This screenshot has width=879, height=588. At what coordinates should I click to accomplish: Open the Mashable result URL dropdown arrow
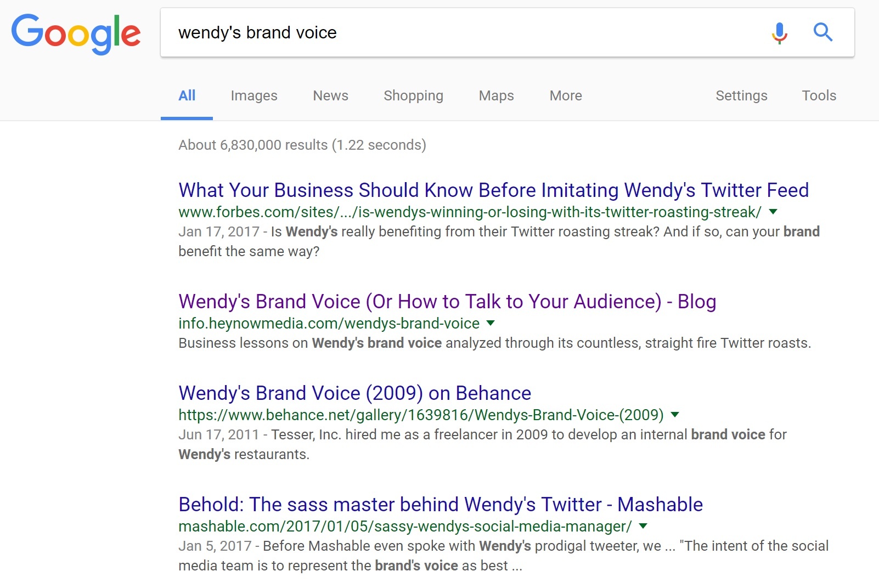pyautogui.click(x=643, y=526)
